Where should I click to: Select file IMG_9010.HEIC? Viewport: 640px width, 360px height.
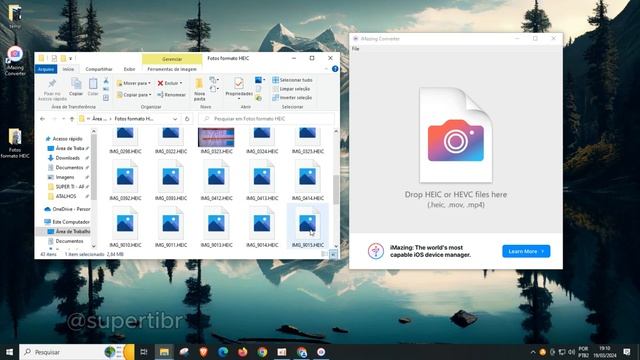click(x=125, y=226)
